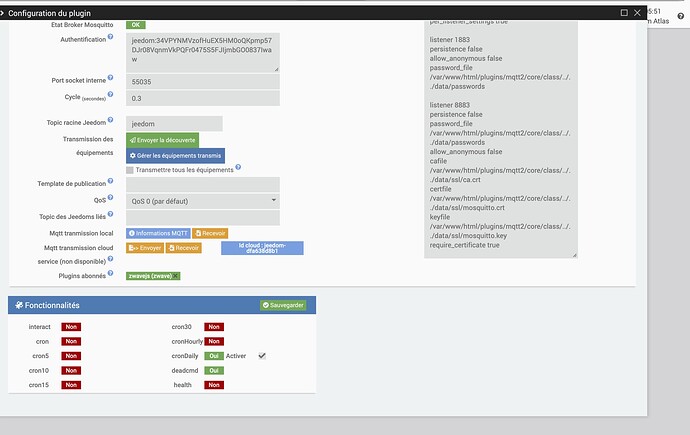Save functionalities with Sauvegarder button
Viewport: 690px width, 435px height.
pyautogui.click(x=283, y=305)
